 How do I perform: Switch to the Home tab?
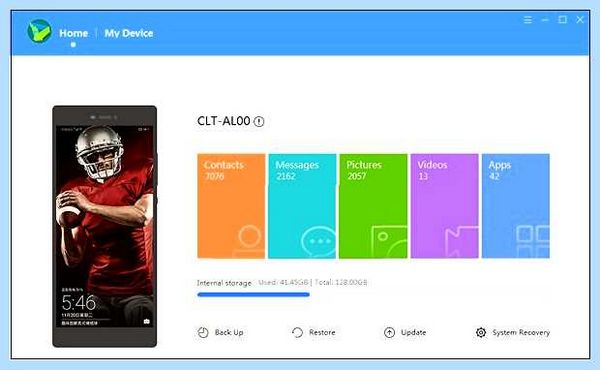pyautogui.click(x=73, y=33)
